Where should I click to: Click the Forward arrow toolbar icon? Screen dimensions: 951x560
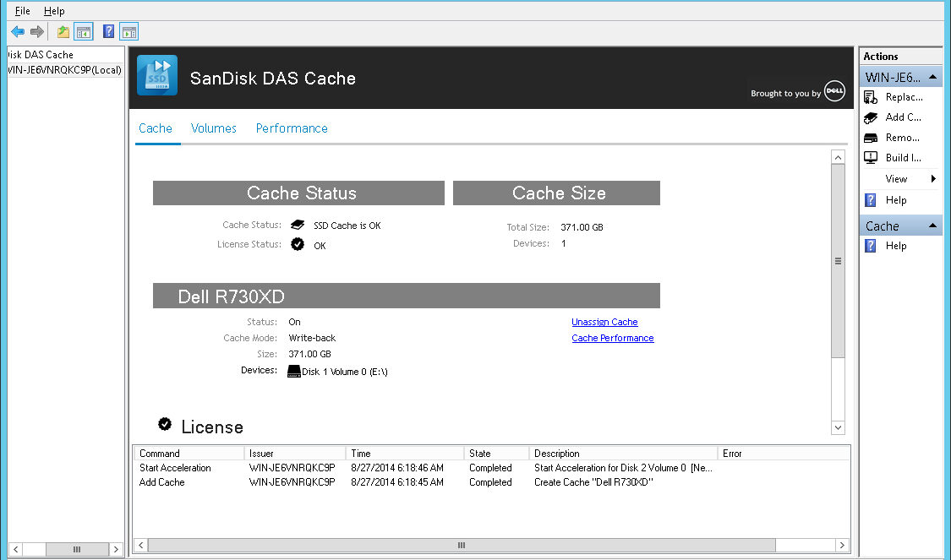pyautogui.click(x=37, y=31)
